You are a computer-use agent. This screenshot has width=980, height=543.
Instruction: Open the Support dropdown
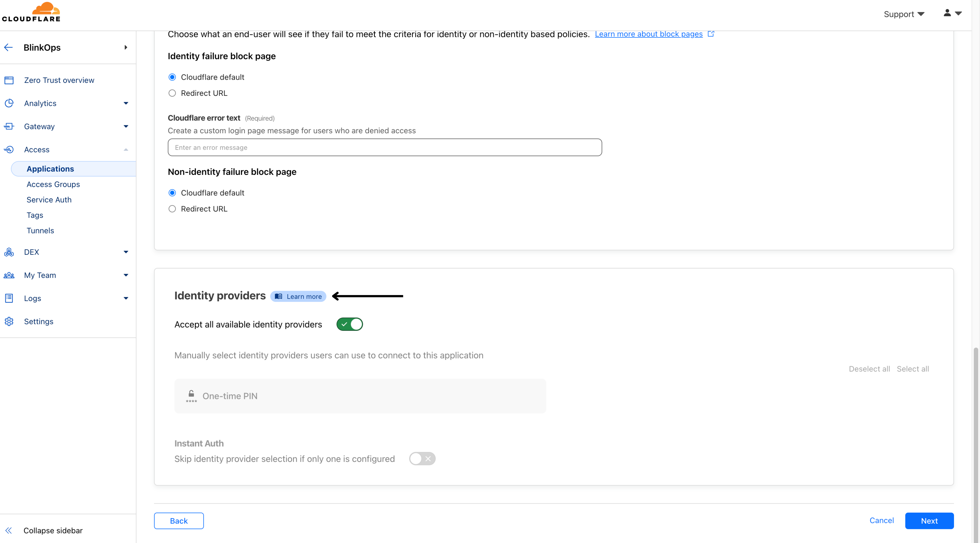click(x=904, y=14)
